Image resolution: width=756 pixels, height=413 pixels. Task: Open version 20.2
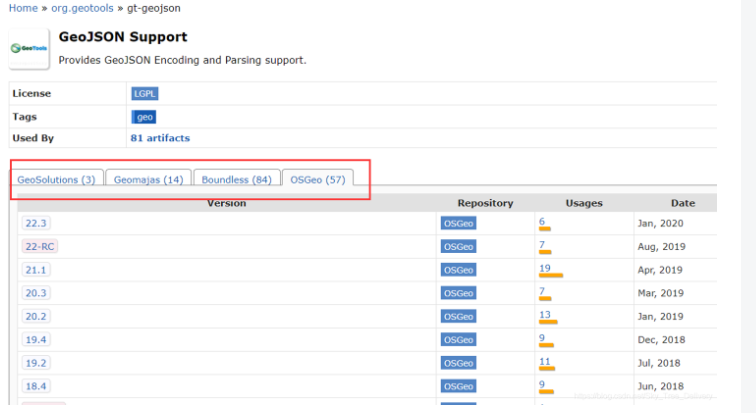[x=36, y=316]
